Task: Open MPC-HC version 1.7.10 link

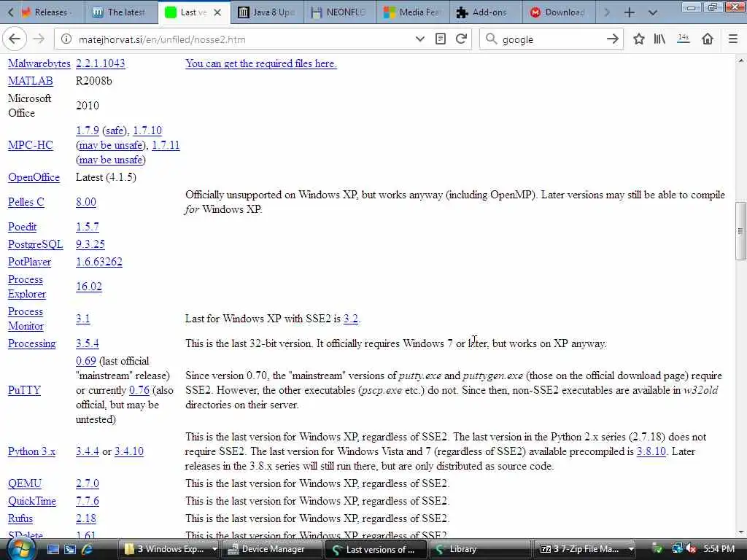Action: (147, 131)
